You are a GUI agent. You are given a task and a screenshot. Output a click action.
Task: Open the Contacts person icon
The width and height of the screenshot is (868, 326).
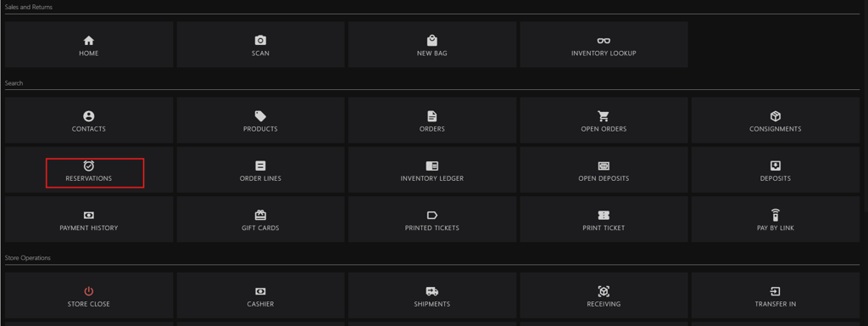88,115
